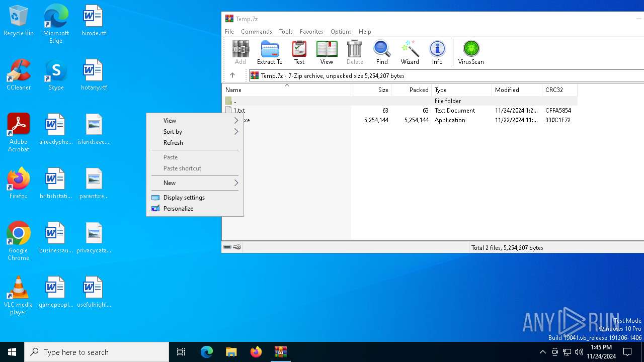This screenshot has height=362, width=644.
Task: Click the Add toolbar icon in WinRAR
Action: (240, 53)
